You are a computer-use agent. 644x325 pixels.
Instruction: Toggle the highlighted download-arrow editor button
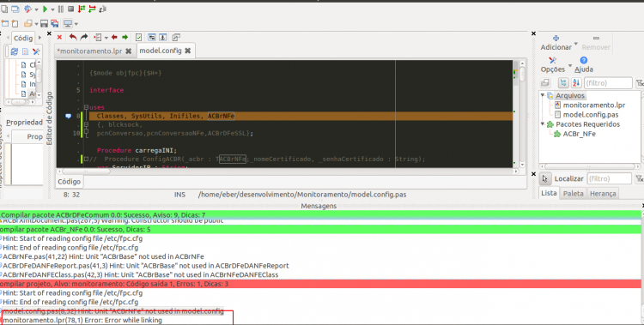coord(162,38)
